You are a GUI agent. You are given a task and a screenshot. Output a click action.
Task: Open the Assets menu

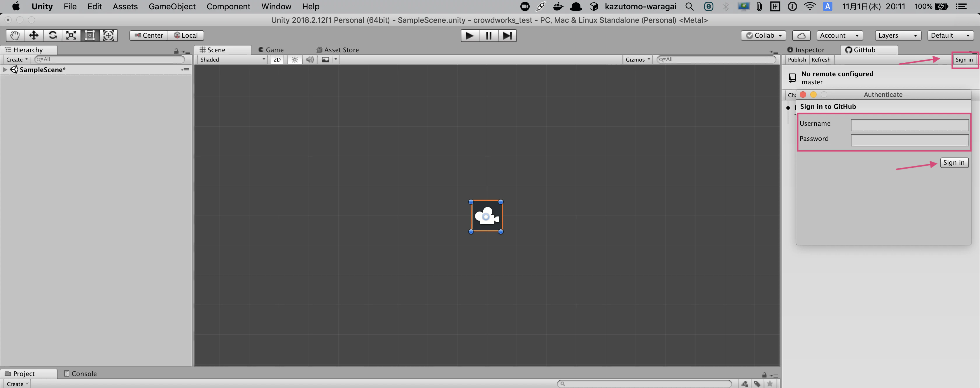[x=125, y=6]
